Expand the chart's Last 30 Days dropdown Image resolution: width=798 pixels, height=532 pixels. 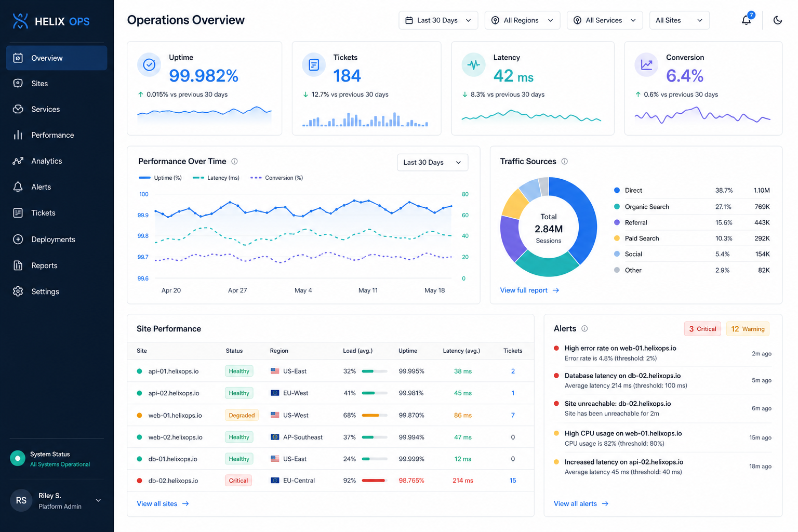click(432, 162)
